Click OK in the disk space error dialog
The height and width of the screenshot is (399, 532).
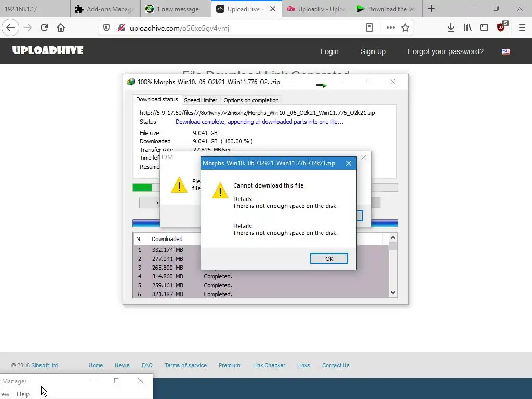[329, 259]
